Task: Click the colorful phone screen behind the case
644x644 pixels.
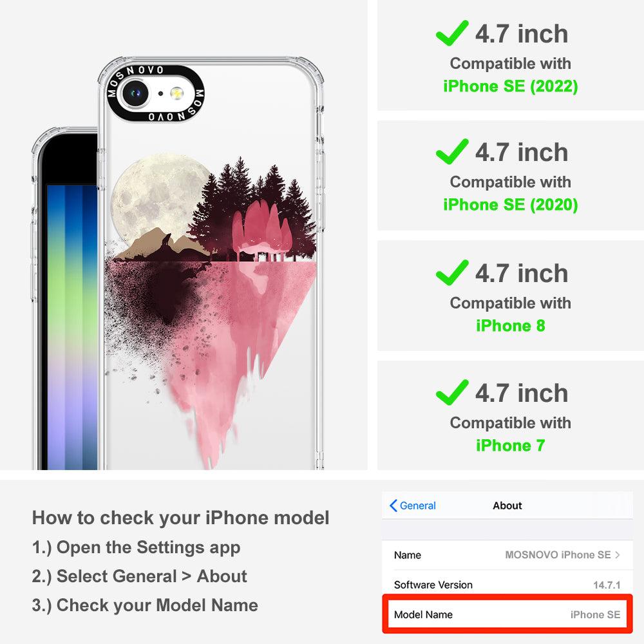Action: pyautogui.click(x=72, y=327)
